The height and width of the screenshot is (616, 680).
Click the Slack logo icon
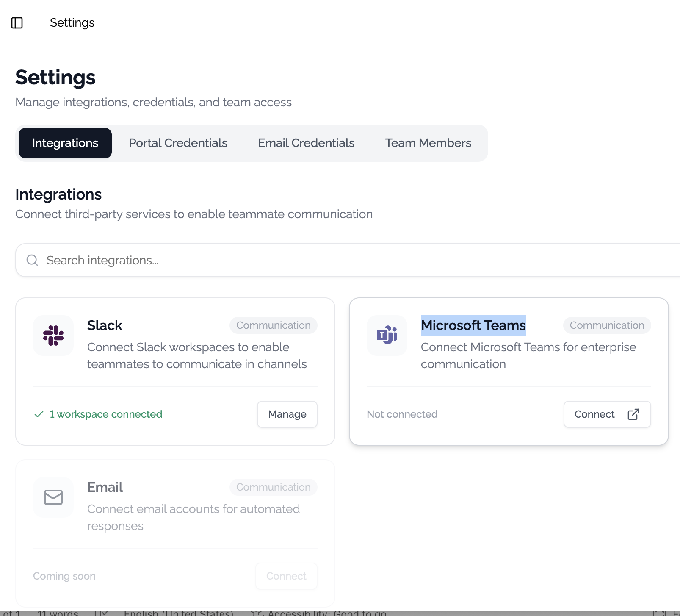tap(53, 335)
